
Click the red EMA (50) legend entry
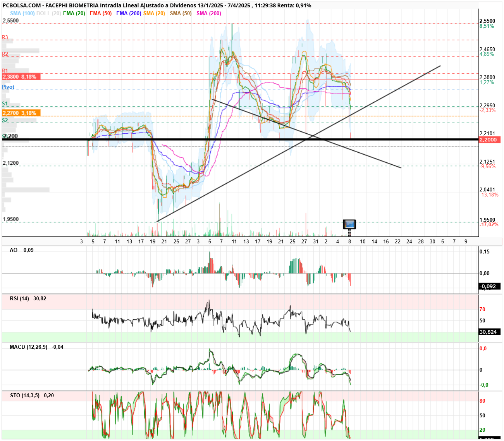[x=100, y=13]
